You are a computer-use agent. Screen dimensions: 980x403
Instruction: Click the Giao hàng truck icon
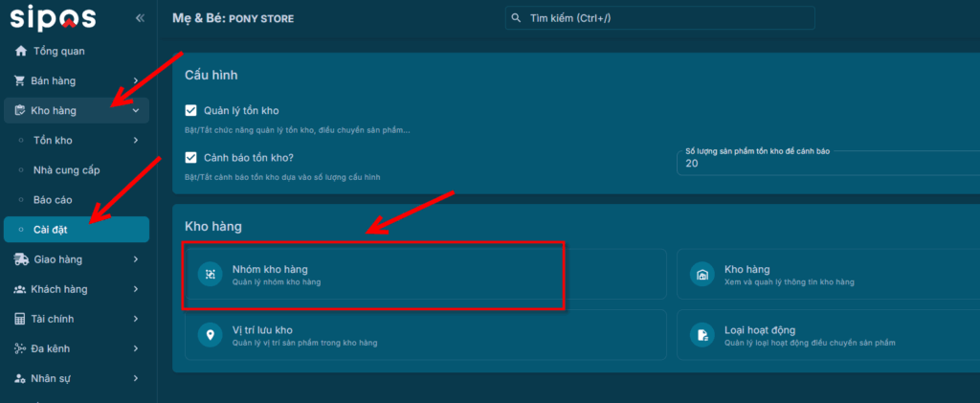[x=21, y=259]
